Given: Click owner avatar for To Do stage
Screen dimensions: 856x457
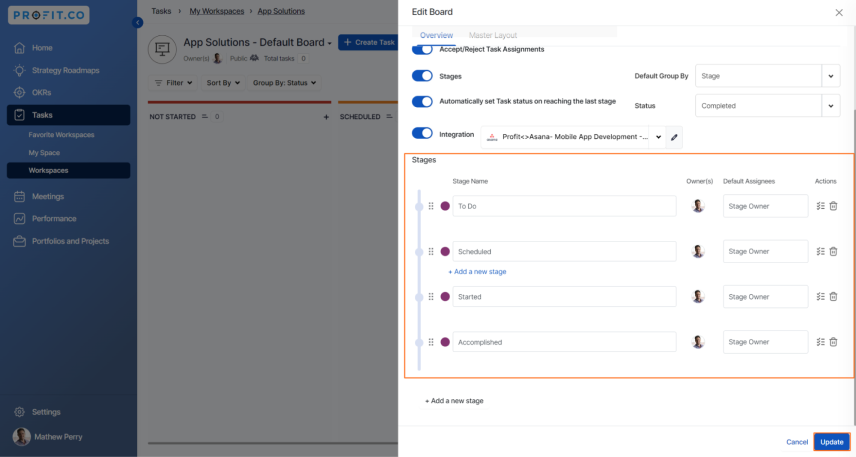Looking at the screenshot, I should pyautogui.click(x=698, y=206).
